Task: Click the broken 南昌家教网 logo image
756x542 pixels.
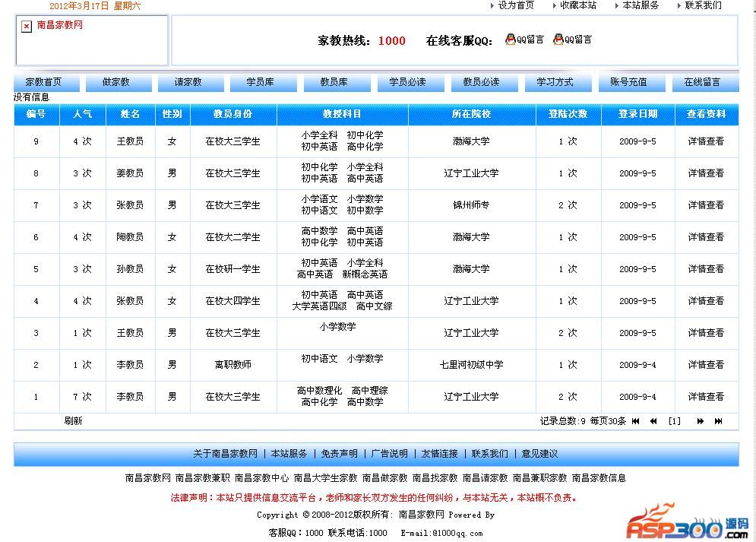Action: [x=27, y=26]
